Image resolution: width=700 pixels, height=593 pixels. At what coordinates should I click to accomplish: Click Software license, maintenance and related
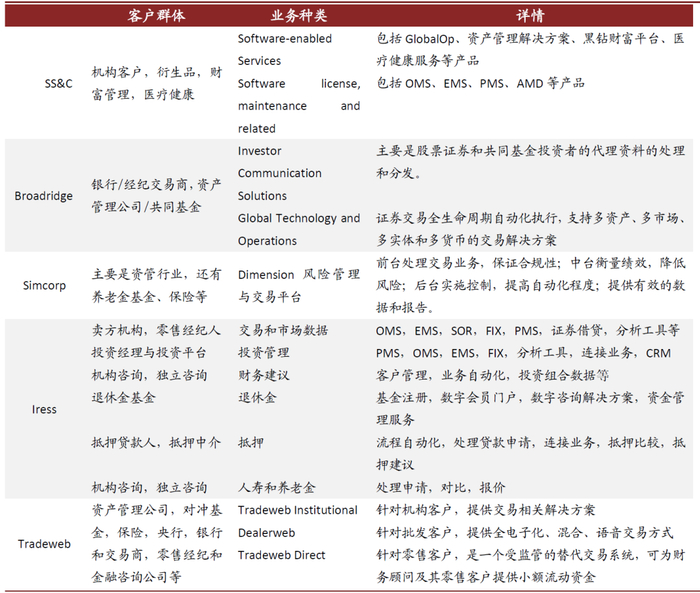299,106
